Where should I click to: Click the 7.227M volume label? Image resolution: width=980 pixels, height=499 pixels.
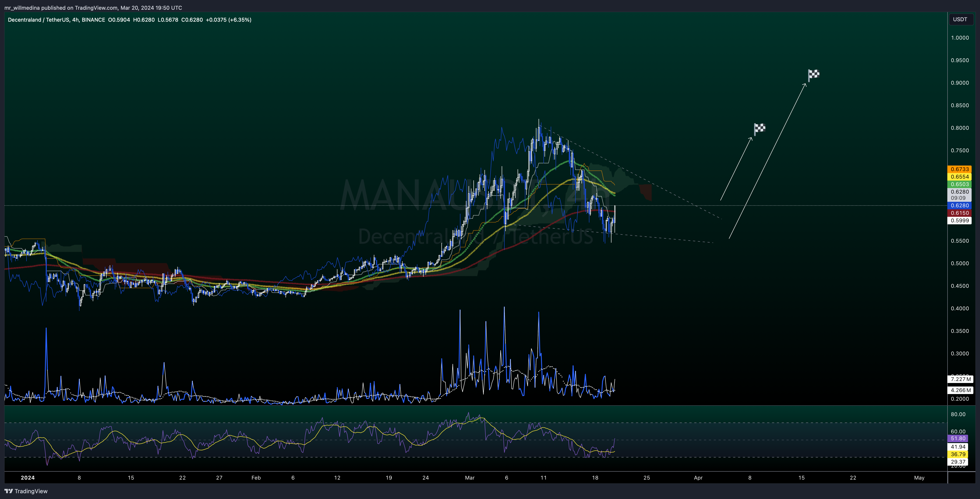click(x=960, y=379)
